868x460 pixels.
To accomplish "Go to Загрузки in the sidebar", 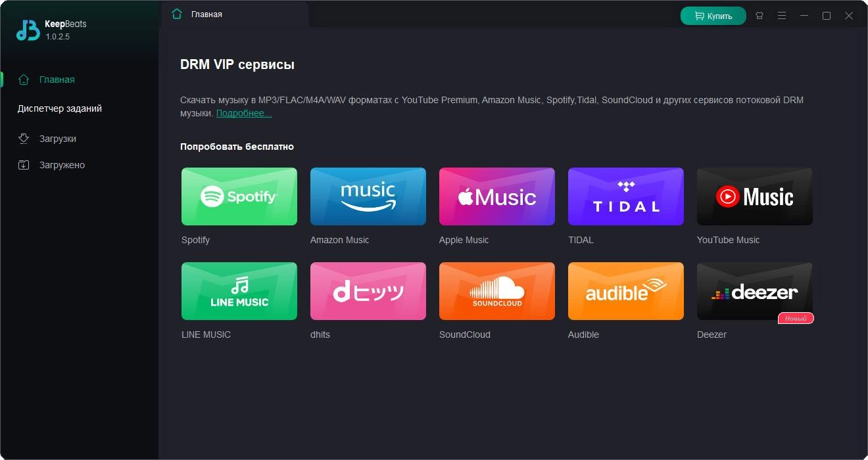I will (58, 139).
